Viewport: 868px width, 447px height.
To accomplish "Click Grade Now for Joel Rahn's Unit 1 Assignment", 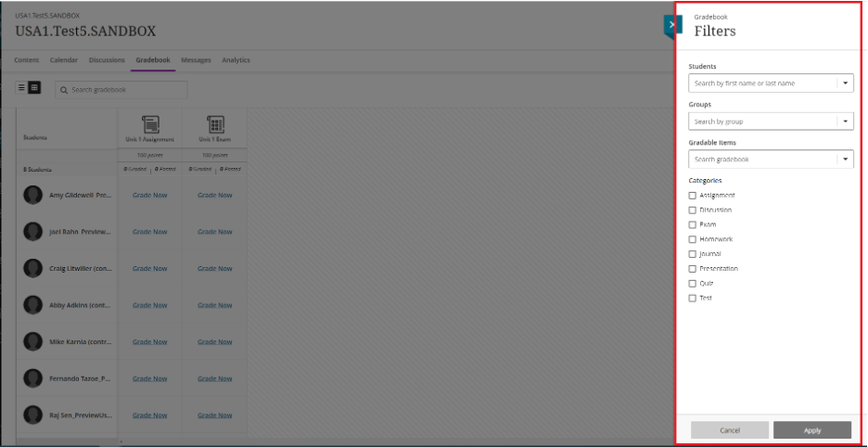I will click(150, 232).
